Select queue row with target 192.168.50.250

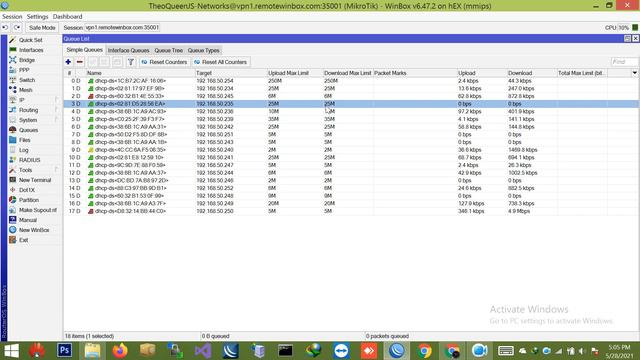pos(351,211)
